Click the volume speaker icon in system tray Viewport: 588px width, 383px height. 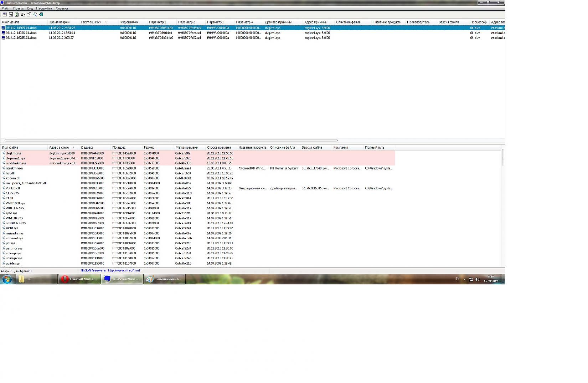[477, 280]
